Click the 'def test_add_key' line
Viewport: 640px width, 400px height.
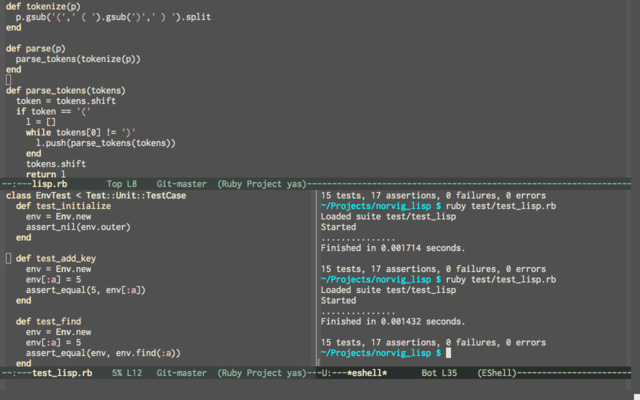[x=56, y=259]
